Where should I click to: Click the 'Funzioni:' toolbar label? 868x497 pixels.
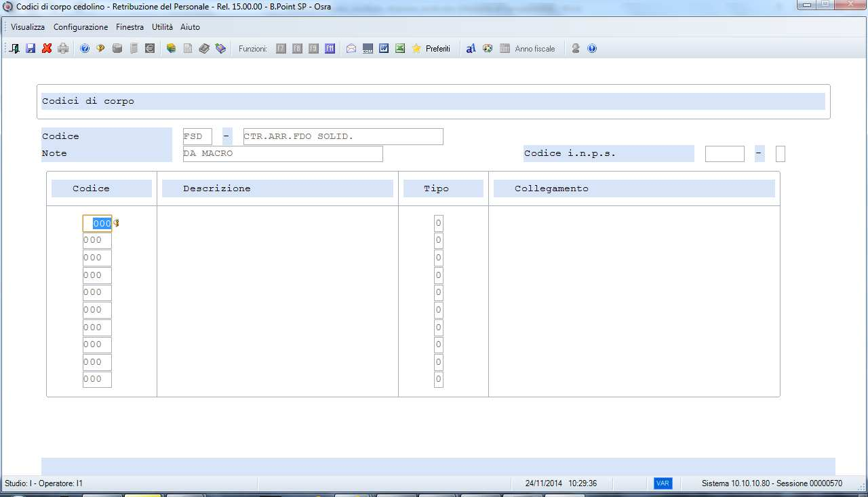point(253,49)
